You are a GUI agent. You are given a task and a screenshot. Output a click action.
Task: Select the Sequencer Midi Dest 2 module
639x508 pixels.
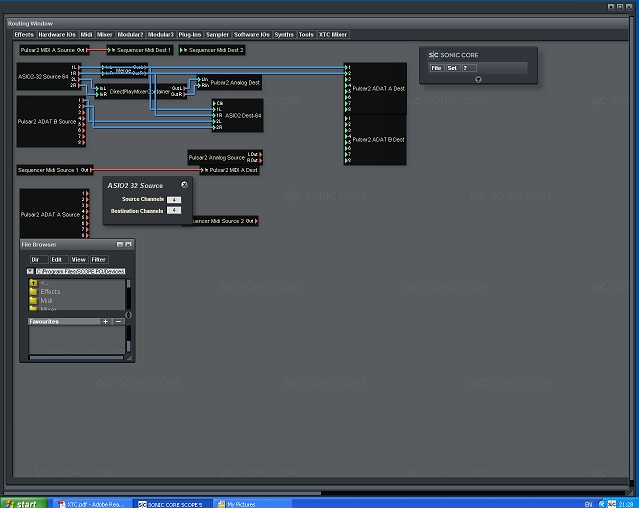tap(216, 49)
